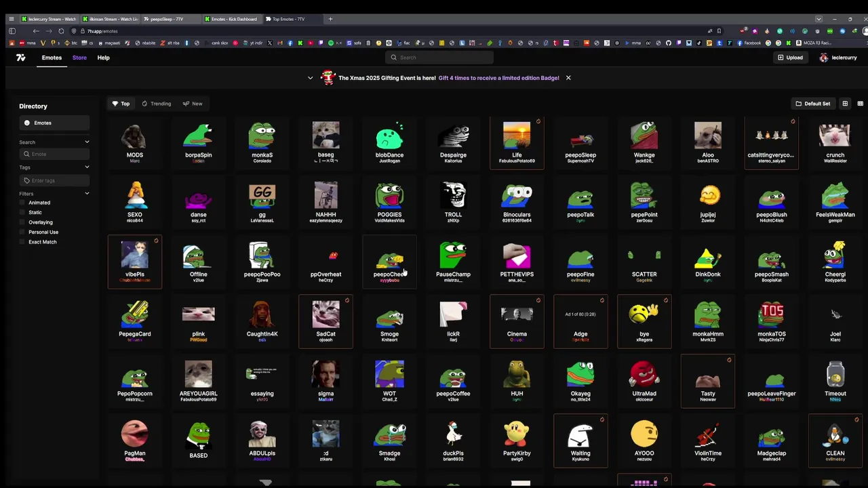The height and width of the screenshot is (488, 868).
Task: Open the PepoPopcorn emote
Action: pyautogui.click(x=135, y=381)
